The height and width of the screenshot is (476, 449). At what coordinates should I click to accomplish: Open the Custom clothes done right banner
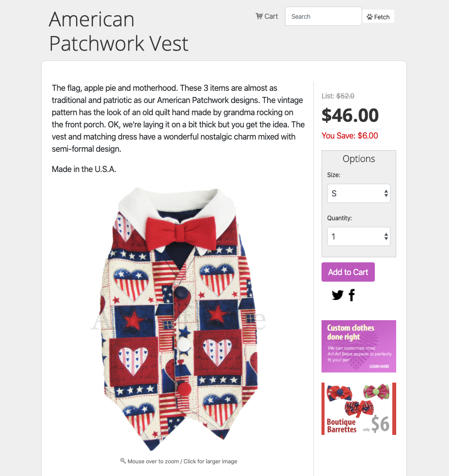coord(359,347)
